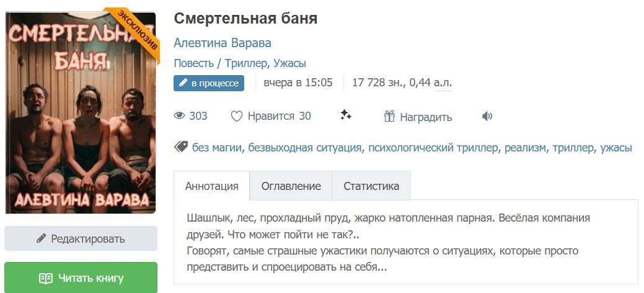644x293 pixels.
Task: Open the book cover thumbnail
Action: pos(81,112)
